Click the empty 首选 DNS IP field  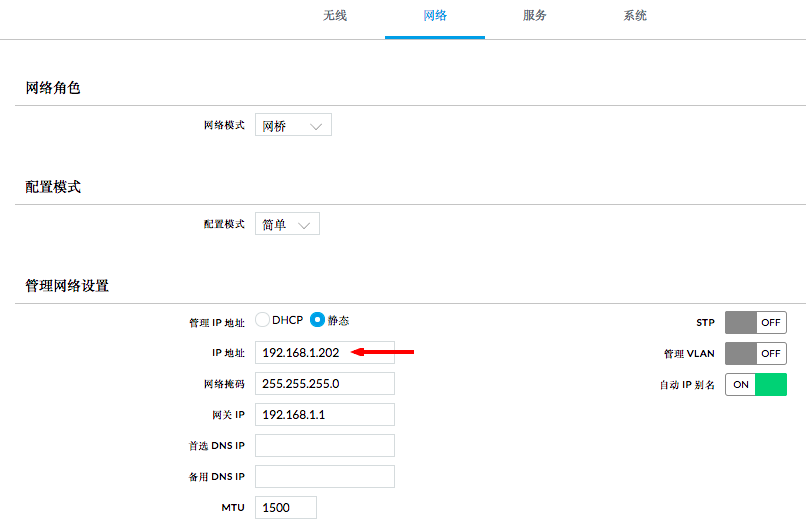tap(325, 446)
